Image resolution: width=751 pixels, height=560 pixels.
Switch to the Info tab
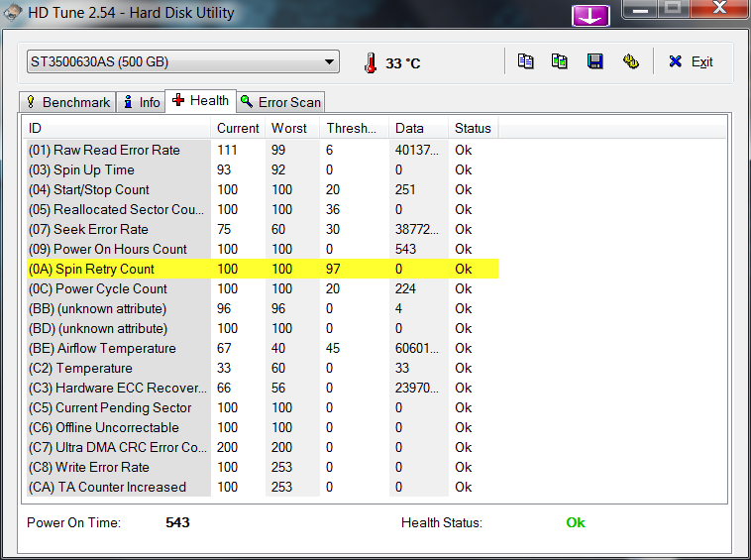pyautogui.click(x=142, y=102)
